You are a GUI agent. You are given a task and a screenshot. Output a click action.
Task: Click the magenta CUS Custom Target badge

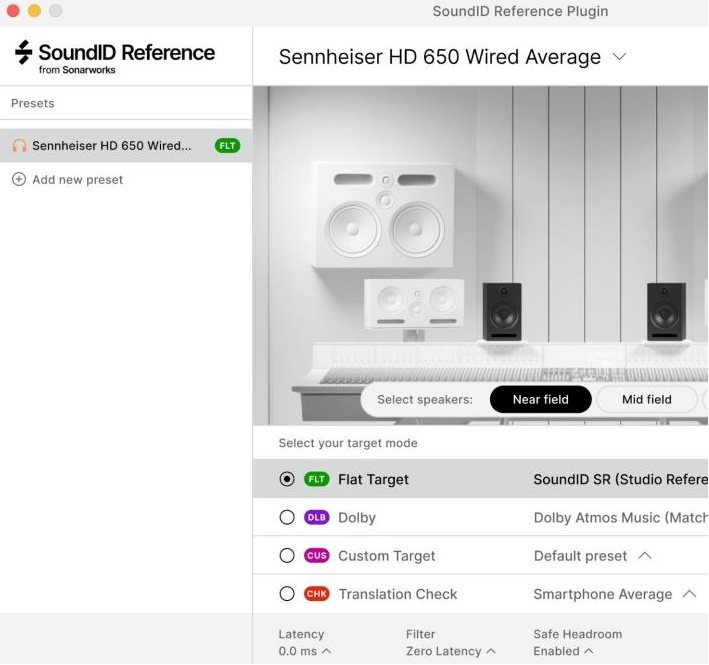point(317,556)
